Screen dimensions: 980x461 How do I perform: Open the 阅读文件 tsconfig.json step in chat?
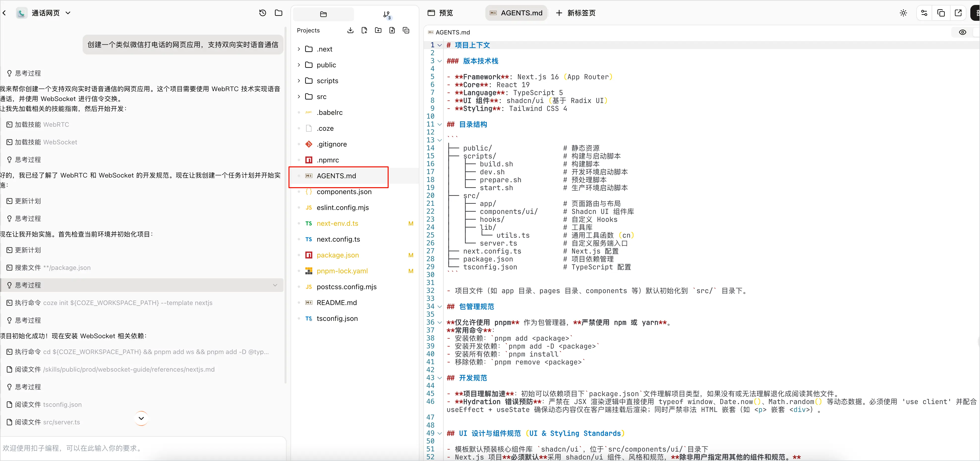(x=44, y=404)
